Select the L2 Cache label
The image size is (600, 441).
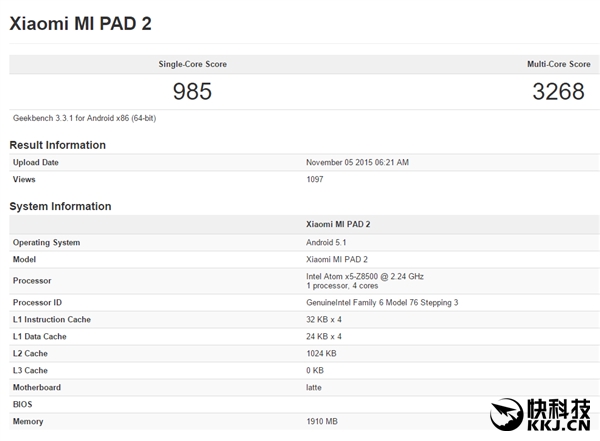click(30, 353)
